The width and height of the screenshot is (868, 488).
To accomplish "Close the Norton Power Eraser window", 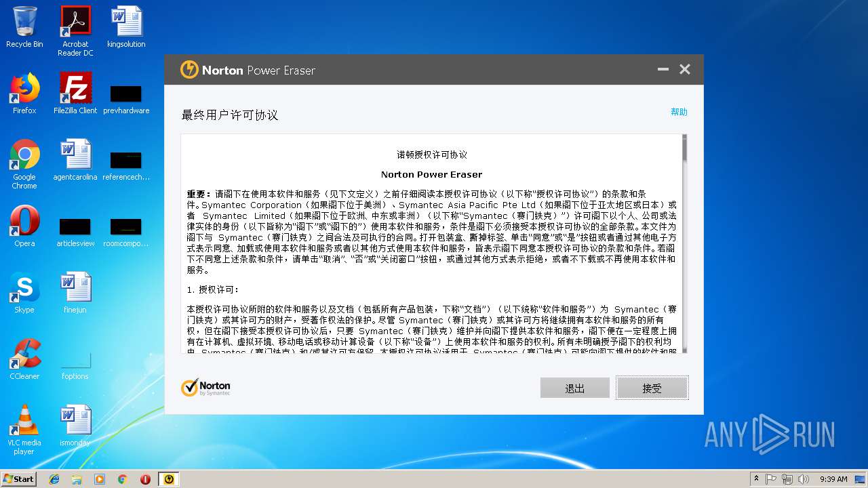I will pos(685,69).
